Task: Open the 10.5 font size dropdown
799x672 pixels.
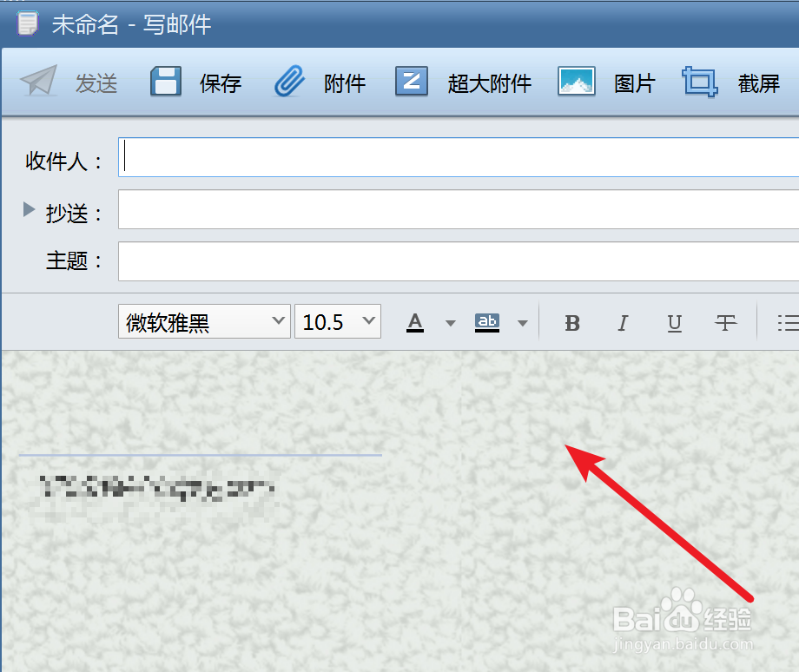Action: point(337,321)
